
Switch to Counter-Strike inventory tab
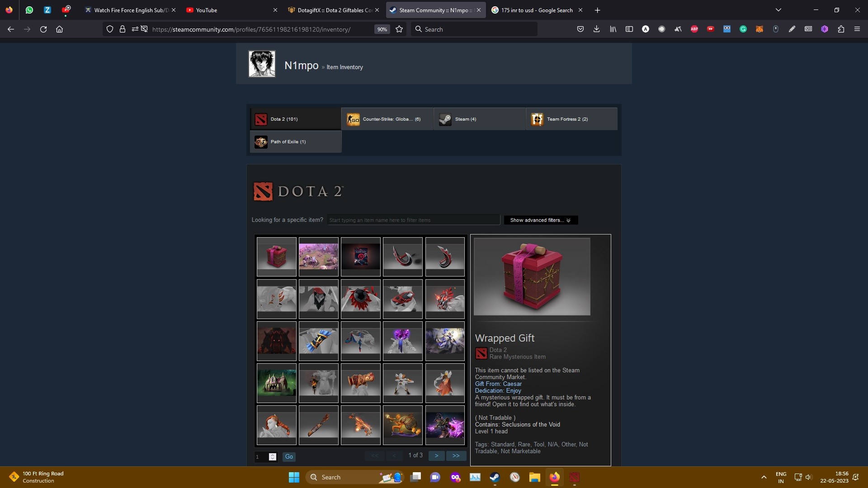click(387, 119)
